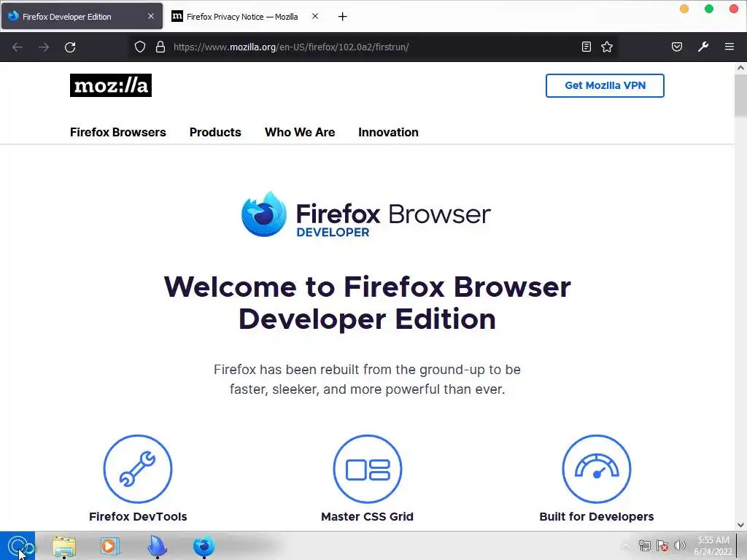
Task: Open the Innovation navigation menu
Action: pos(388,133)
